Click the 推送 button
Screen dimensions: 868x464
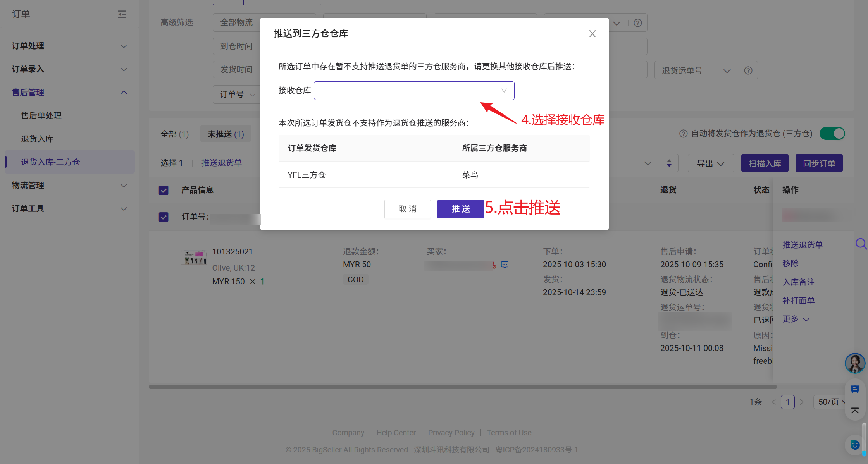tap(460, 209)
